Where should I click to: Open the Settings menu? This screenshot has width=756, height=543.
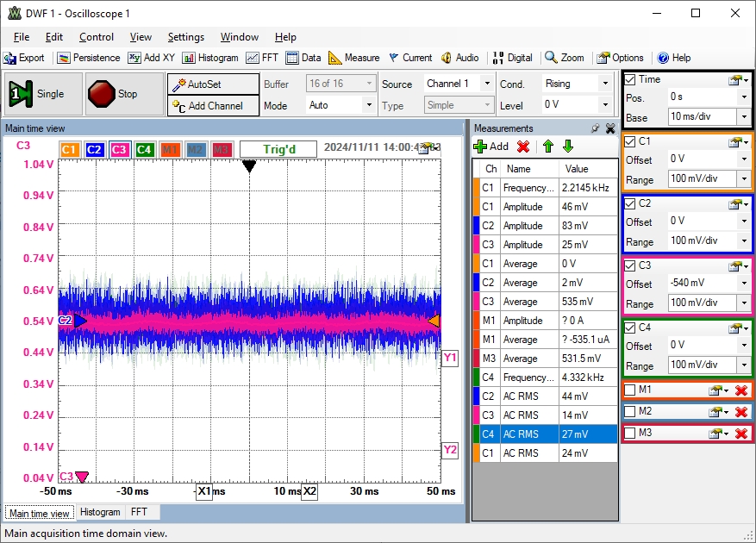pyautogui.click(x=185, y=37)
